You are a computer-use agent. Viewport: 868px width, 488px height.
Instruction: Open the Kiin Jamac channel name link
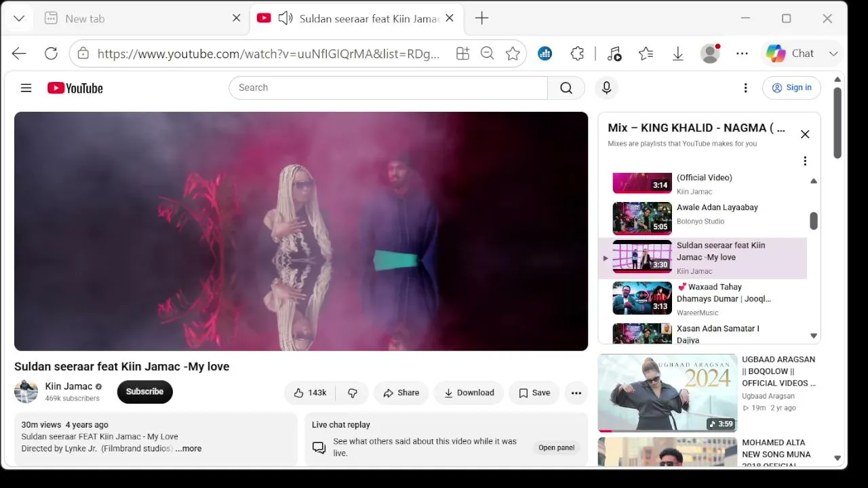tap(68, 386)
